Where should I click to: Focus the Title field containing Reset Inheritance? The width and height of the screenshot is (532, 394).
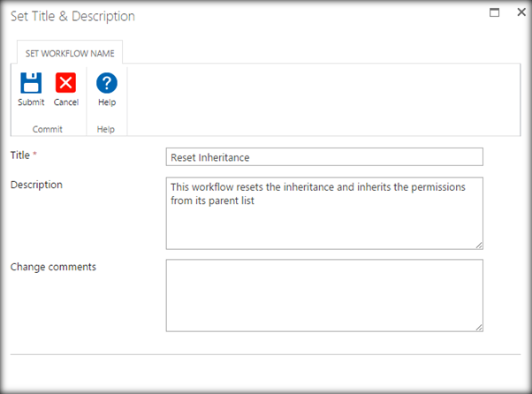pos(324,157)
